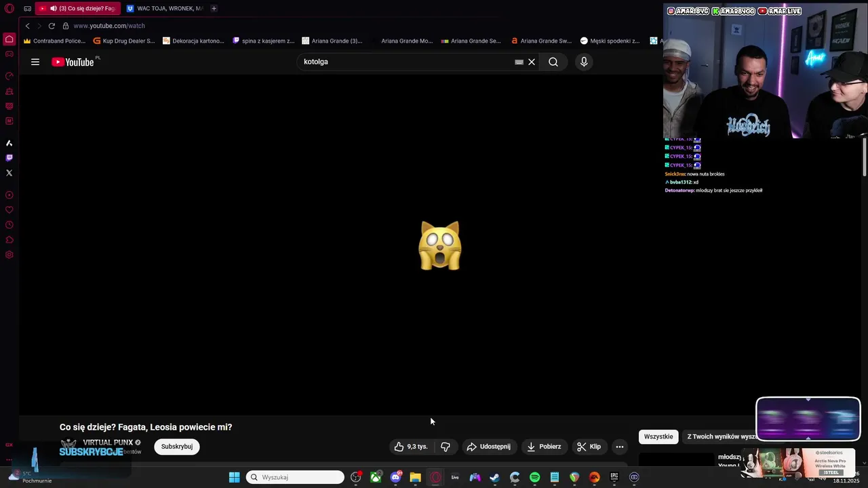Open File Explorer from the taskbar

click(415, 477)
